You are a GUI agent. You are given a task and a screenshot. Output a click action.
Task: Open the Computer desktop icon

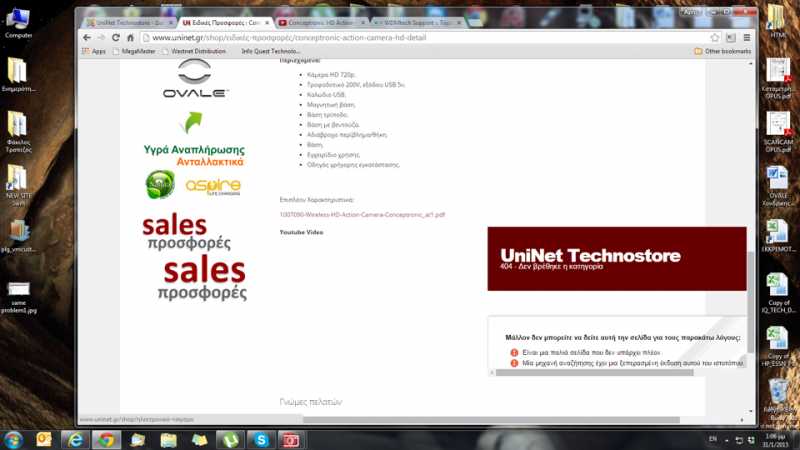[x=18, y=23]
